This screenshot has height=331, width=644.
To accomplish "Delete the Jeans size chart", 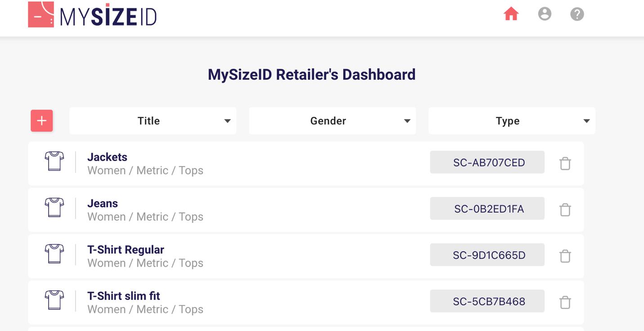I will (565, 210).
